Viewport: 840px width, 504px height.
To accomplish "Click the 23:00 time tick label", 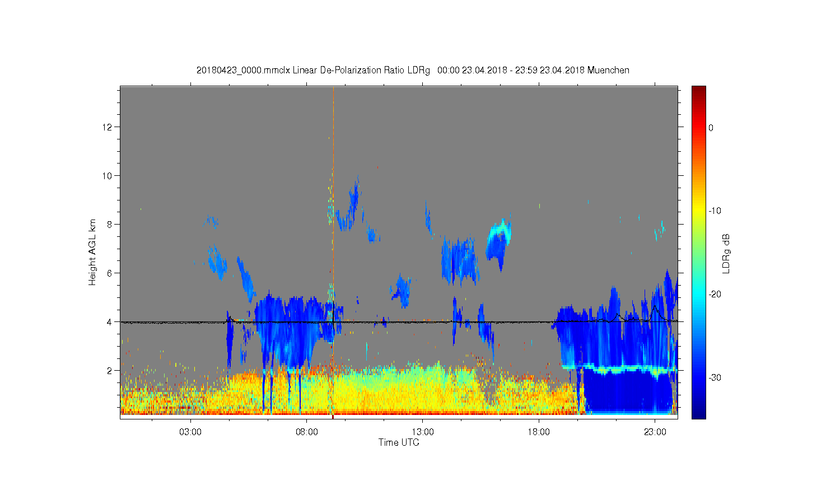I will 655,432.
